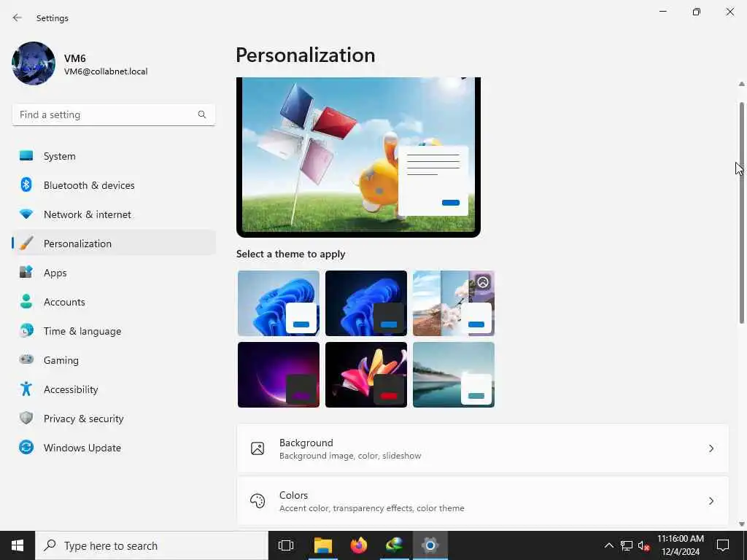Click the Personalization paintbrush icon
The image size is (747, 560).
pyautogui.click(x=26, y=244)
